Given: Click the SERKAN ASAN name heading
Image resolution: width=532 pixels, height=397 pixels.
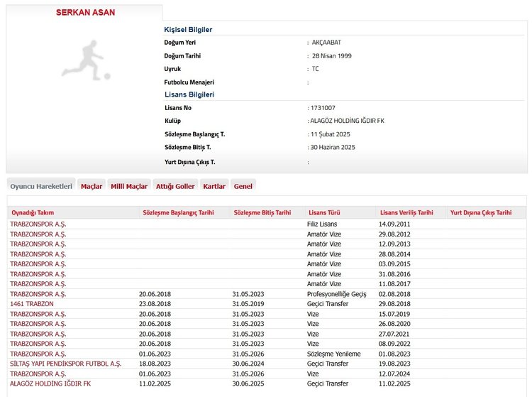Looking at the screenshot, I should click(85, 13).
